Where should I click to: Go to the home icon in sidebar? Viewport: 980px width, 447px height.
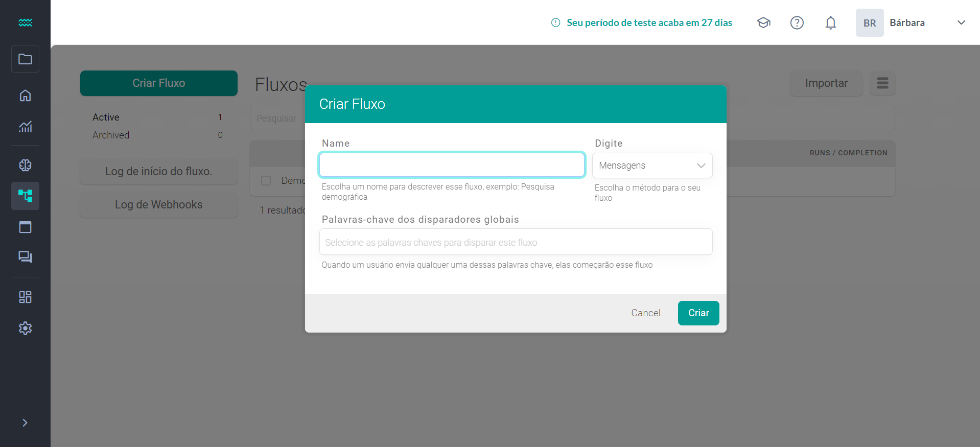pyautogui.click(x=25, y=96)
